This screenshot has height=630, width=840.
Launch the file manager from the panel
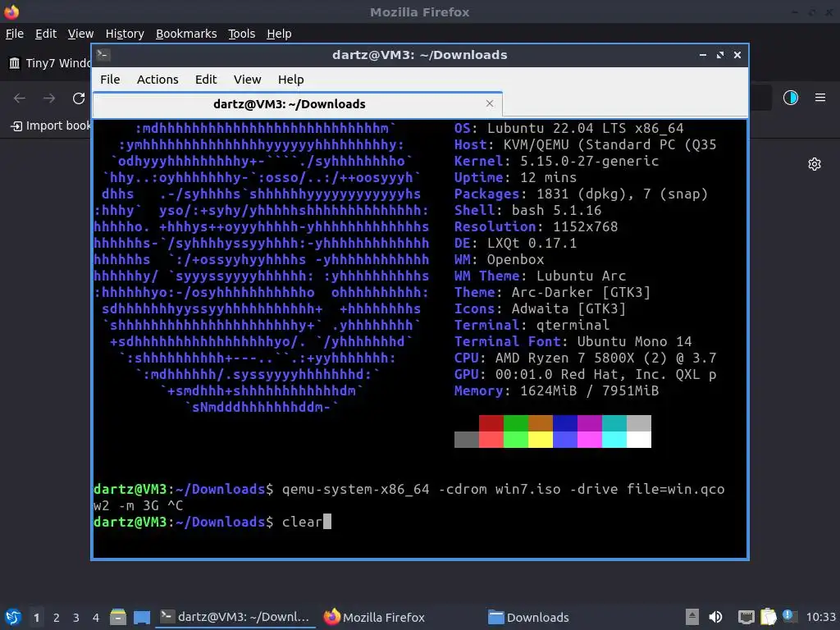click(x=118, y=617)
